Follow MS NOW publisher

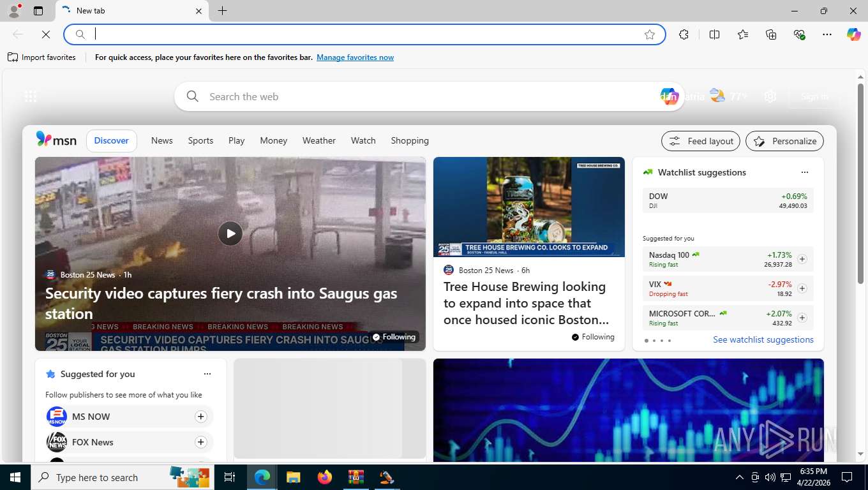(x=200, y=417)
